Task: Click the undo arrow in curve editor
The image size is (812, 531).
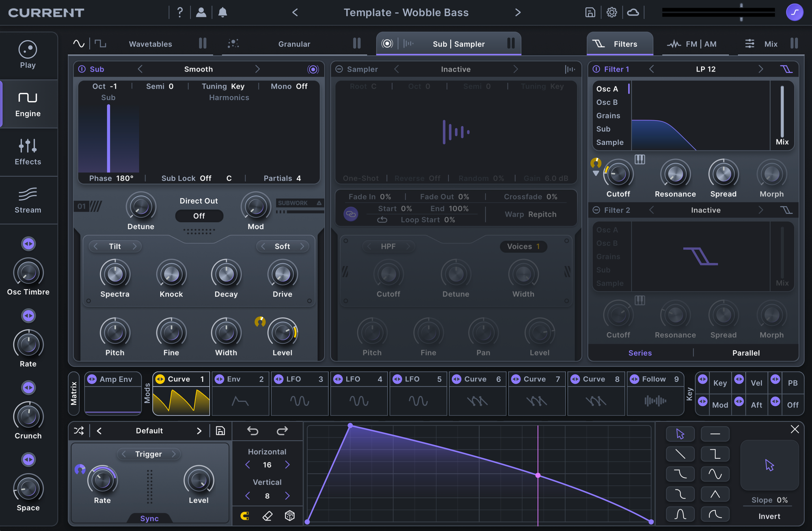Action: point(253,431)
